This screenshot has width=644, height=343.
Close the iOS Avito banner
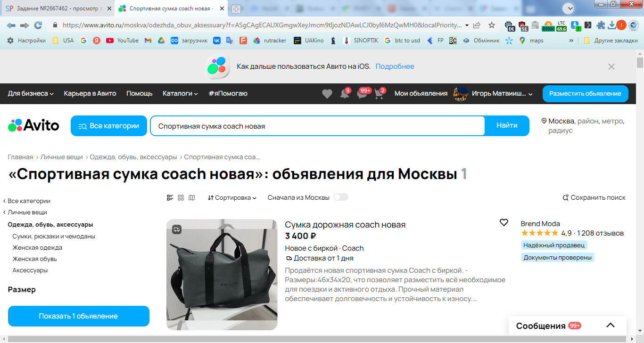(x=611, y=66)
